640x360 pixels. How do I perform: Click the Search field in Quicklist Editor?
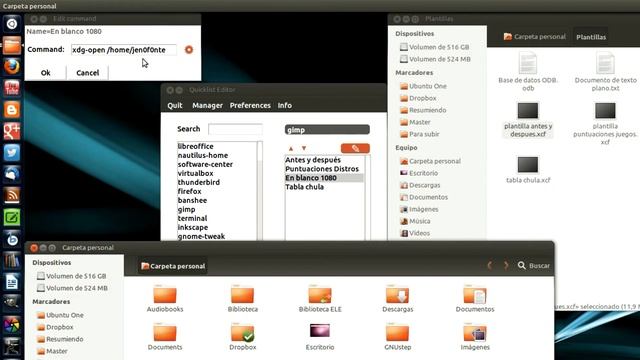(235, 129)
